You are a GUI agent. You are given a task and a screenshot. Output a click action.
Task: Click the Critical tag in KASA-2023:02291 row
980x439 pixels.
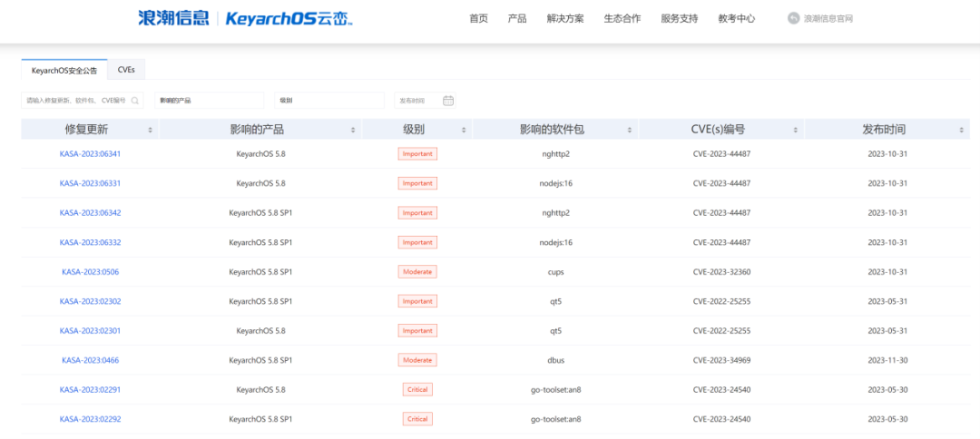(x=417, y=390)
